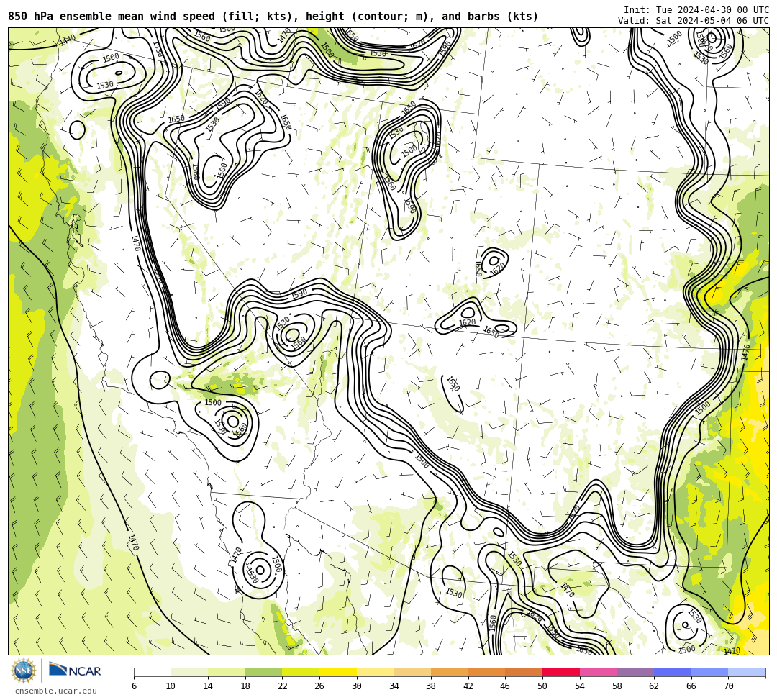Pick the light green 14–18 kts legend swatch

(227, 672)
